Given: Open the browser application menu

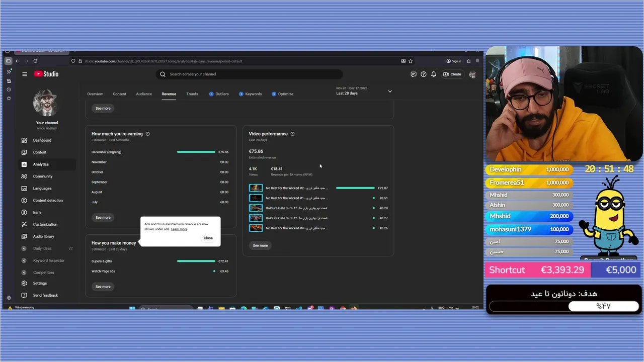Looking at the screenshot, I should click(x=477, y=61).
